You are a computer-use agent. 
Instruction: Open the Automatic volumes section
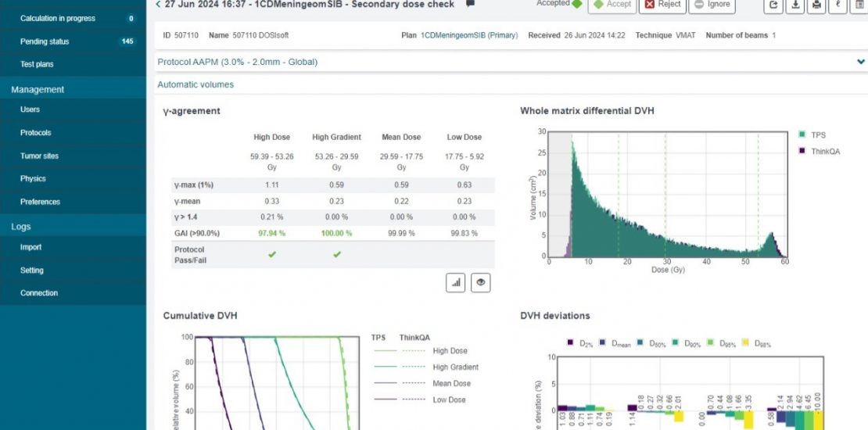click(x=195, y=84)
